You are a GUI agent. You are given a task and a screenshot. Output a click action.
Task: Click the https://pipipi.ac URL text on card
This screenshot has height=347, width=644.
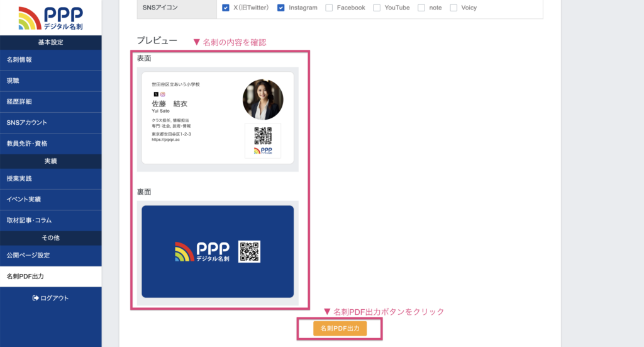coord(165,140)
